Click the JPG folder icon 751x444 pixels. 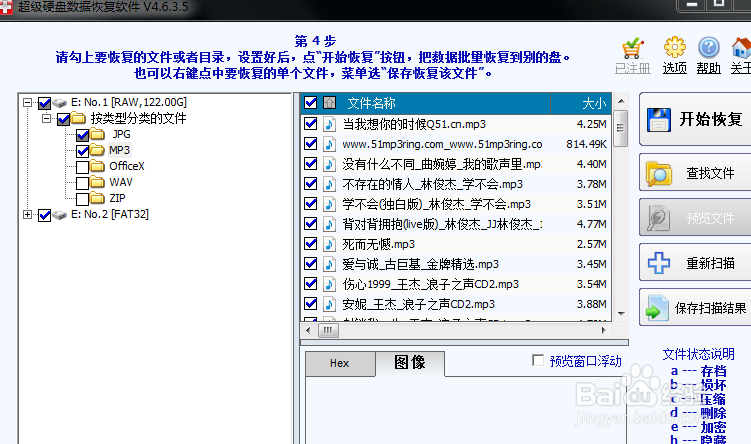click(x=97, y=134)
